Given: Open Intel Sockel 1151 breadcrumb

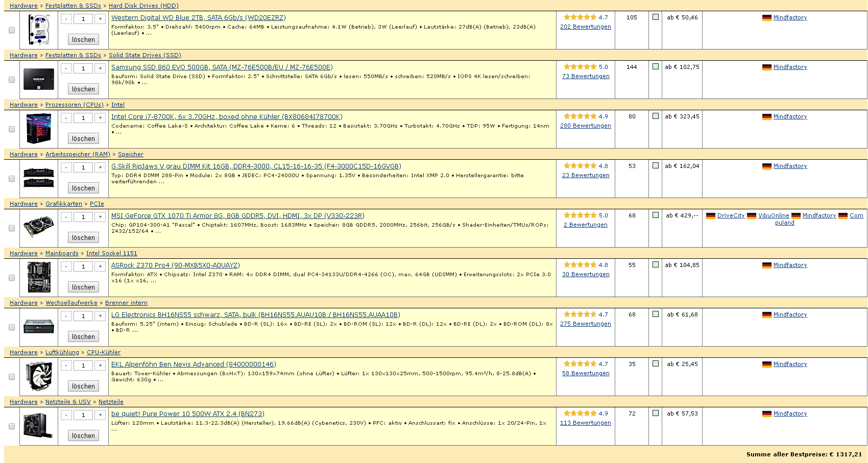Looking at the screenshot, I should pyautogui.click(x=112, y=253).
